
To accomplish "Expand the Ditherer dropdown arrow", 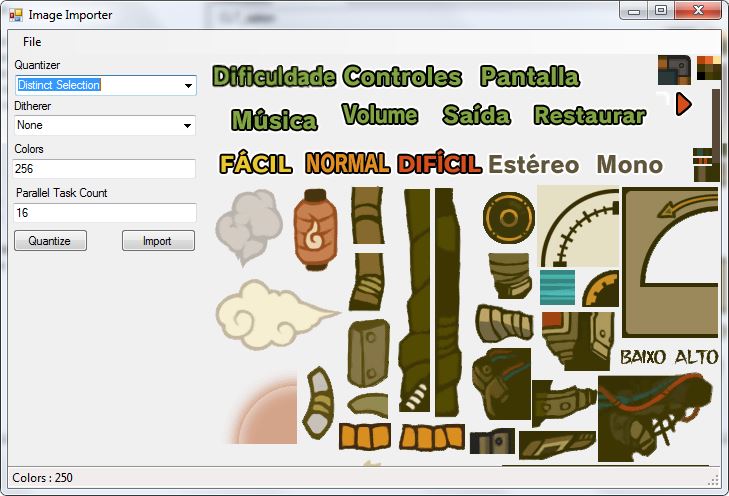I will 187,126.
